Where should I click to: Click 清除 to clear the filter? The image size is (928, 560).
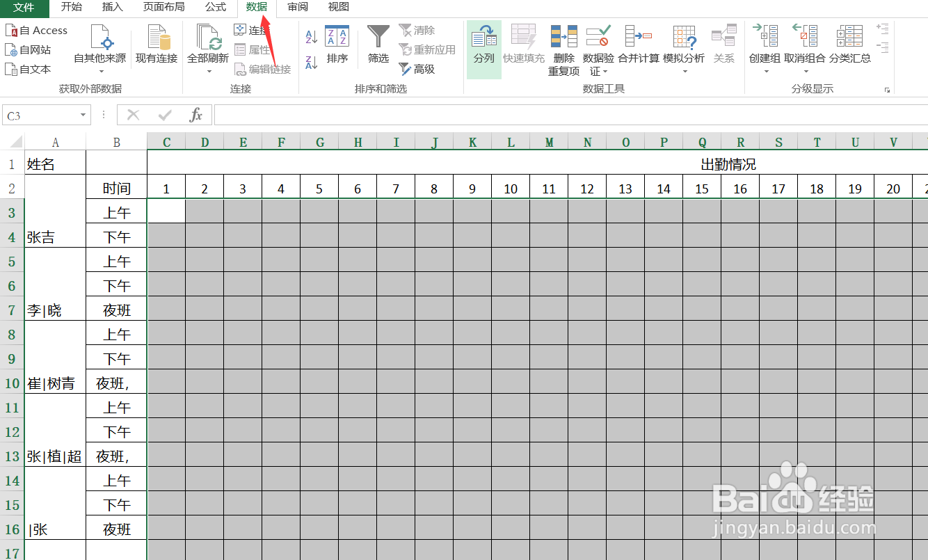coord(417,31)
